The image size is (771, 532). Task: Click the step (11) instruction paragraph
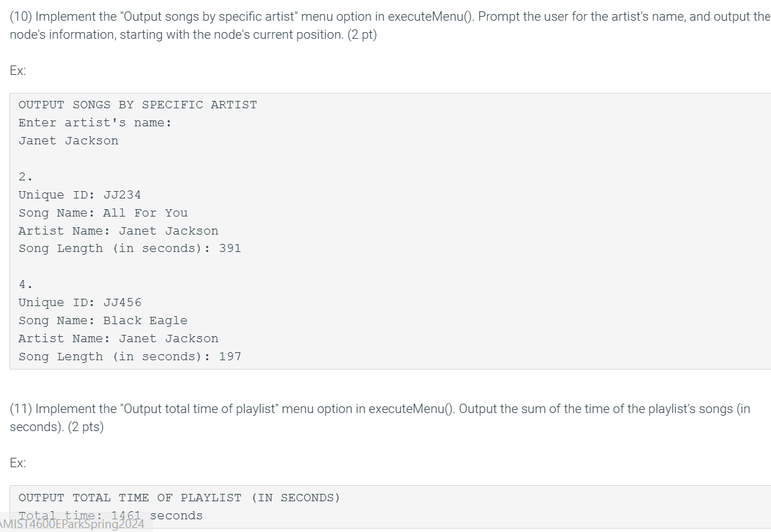(x=380, y=418)
